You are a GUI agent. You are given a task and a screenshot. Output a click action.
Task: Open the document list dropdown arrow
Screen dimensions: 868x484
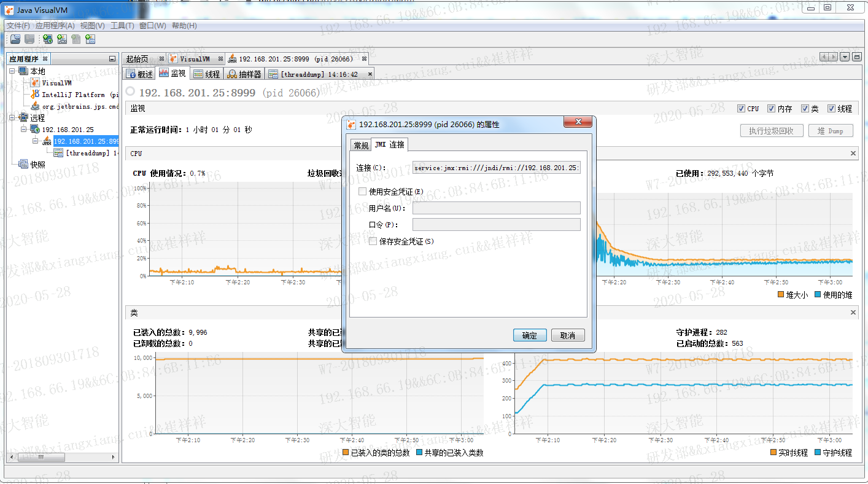(x=845, y=57)
